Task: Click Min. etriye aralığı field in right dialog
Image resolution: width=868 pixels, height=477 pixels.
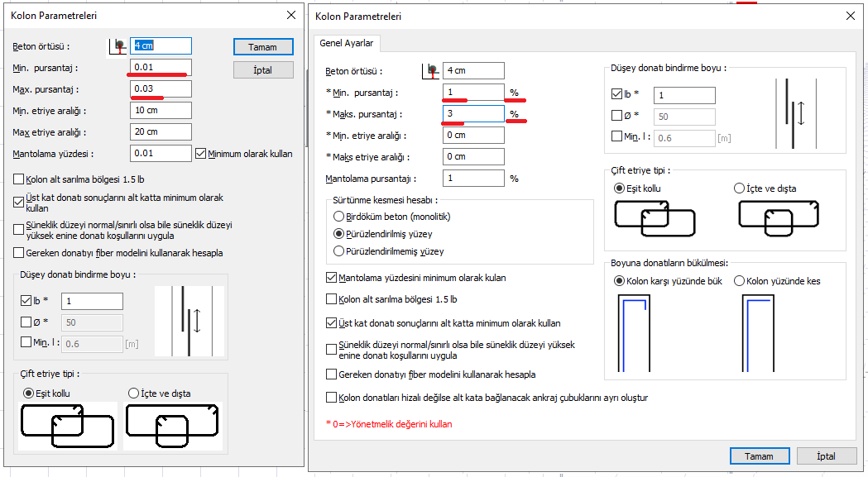Action: click(x=474, y=135)
